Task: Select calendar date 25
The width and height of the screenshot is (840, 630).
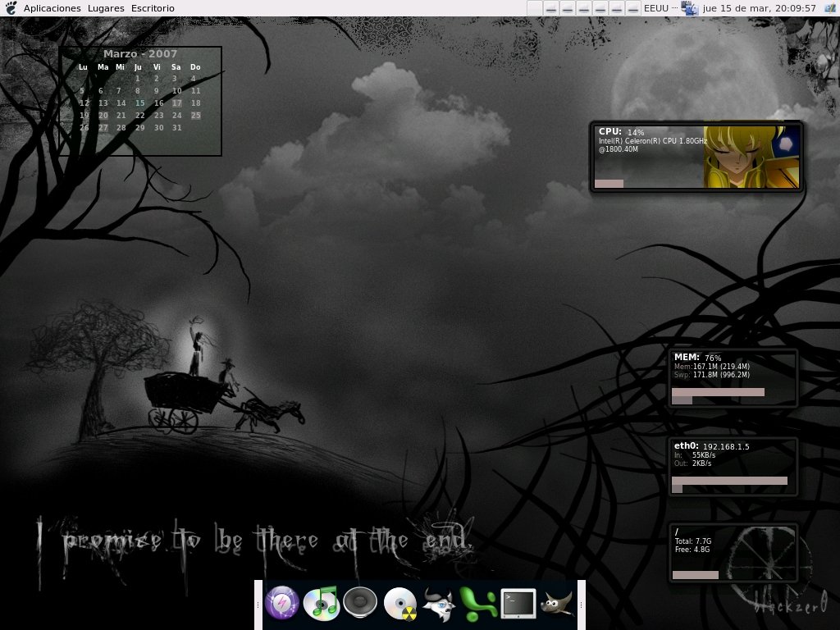Action: coord(195,115)
